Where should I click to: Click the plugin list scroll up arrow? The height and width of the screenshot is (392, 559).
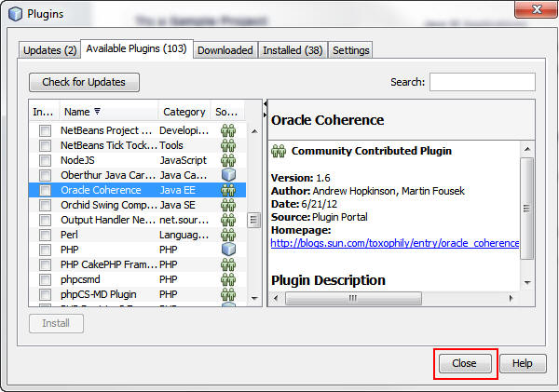pos(254,131)
